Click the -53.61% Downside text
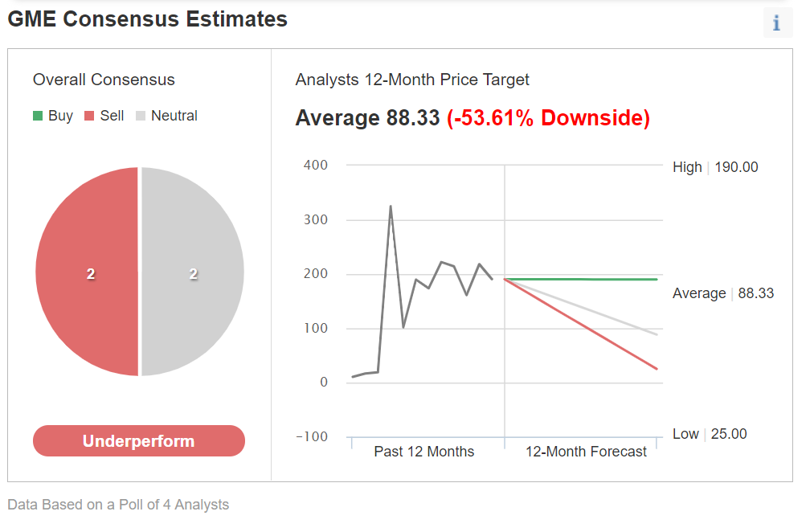 [548, 118]
